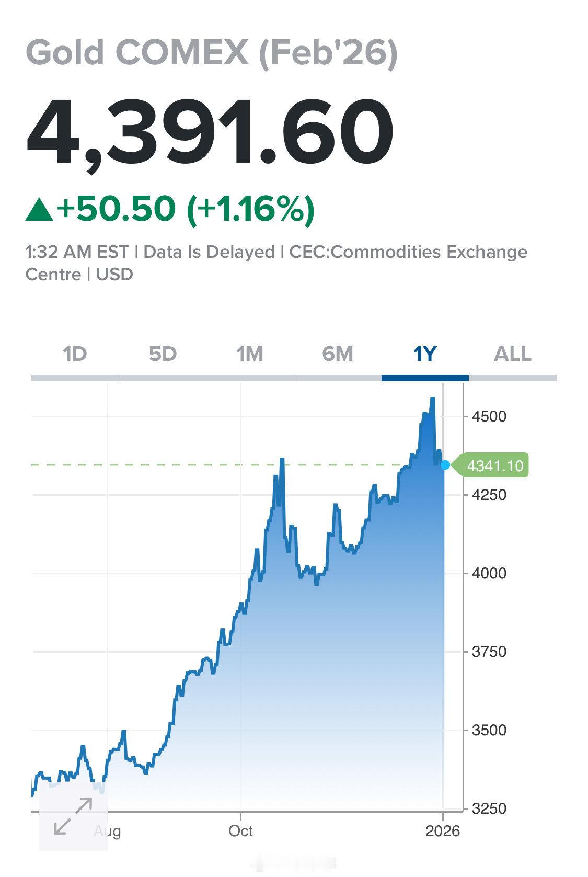Switch to the 1M chart view
588x877 pixels.
[250, 354]
